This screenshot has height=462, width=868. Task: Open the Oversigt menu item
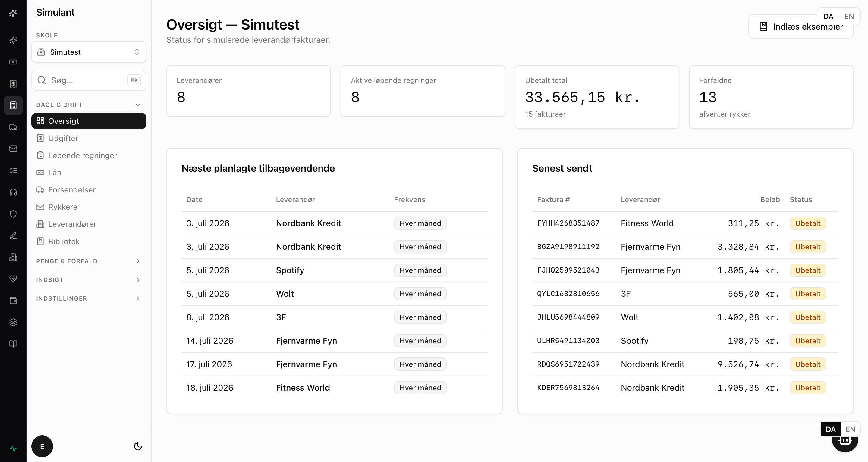point(89,121)
